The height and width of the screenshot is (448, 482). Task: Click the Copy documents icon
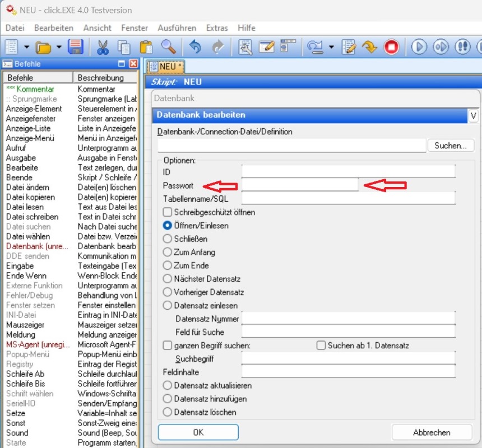[x=124, y=47]
